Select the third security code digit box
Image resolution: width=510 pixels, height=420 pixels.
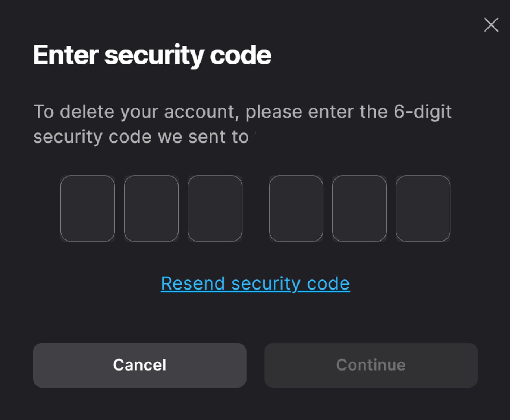coord(215,208)
